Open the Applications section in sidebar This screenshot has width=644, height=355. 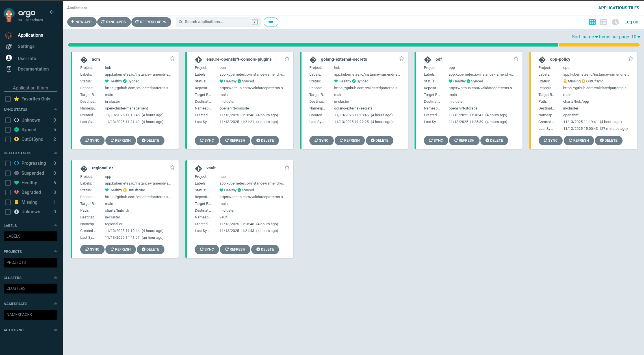(x=30, y=35)
